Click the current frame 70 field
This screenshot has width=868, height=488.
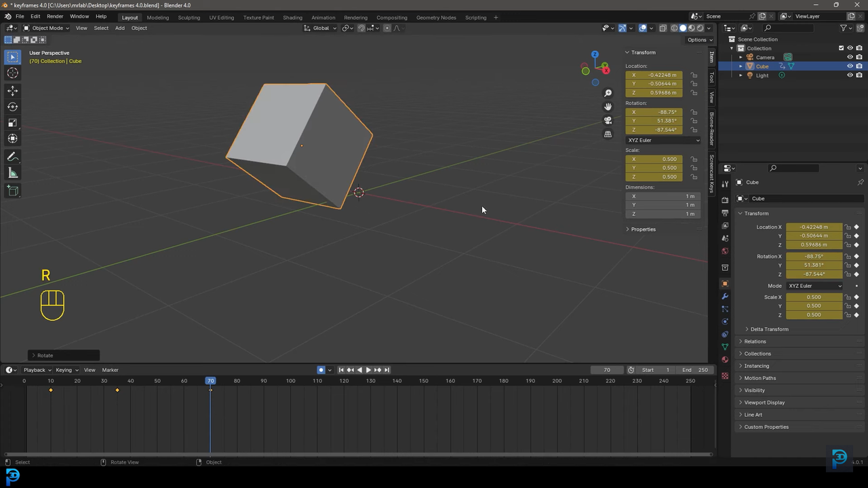pos(607,370)
